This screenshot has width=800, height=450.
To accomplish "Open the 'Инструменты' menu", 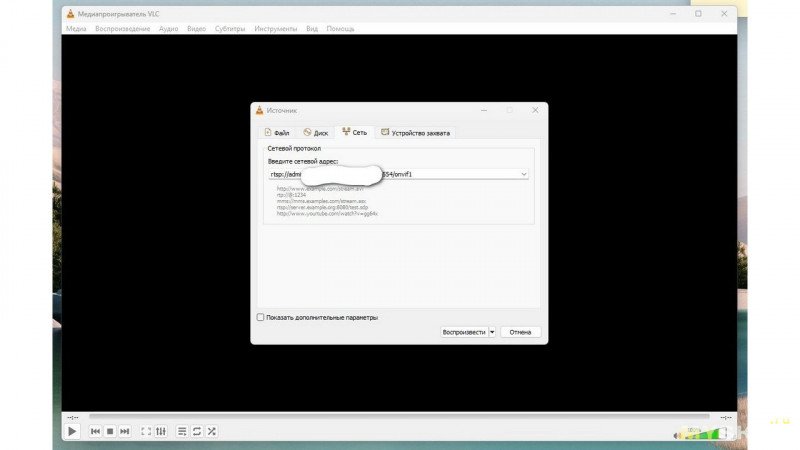I will point(275,29).
